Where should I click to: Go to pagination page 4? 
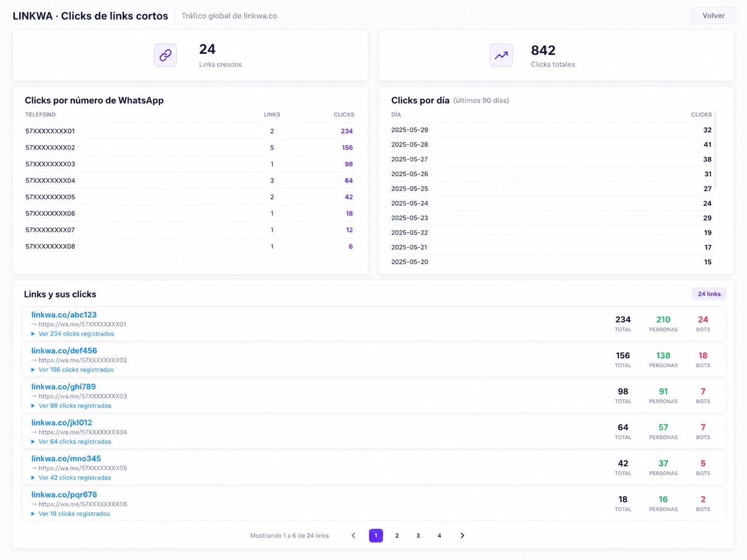440,536
